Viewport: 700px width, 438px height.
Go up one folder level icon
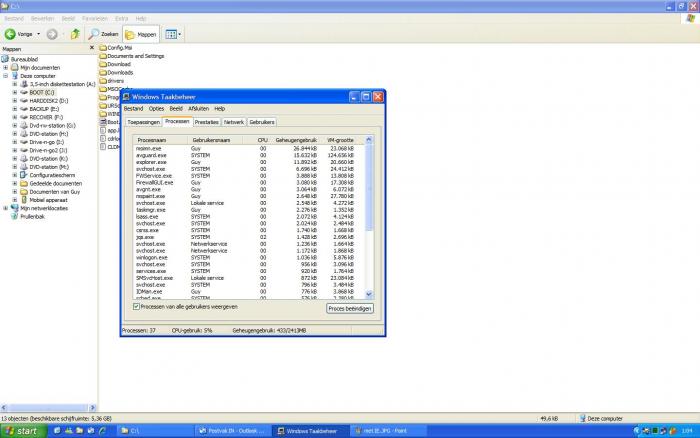click(x=75, y=34)
